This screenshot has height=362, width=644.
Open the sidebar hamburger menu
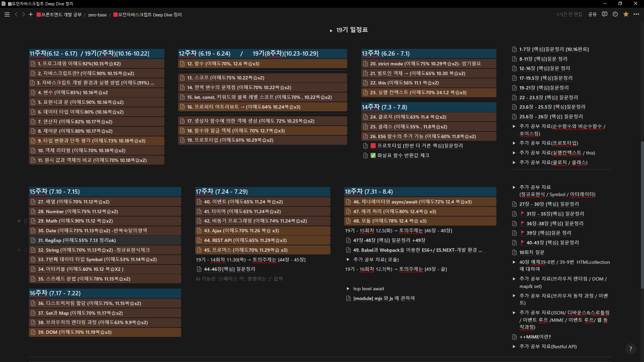[7, 14]
